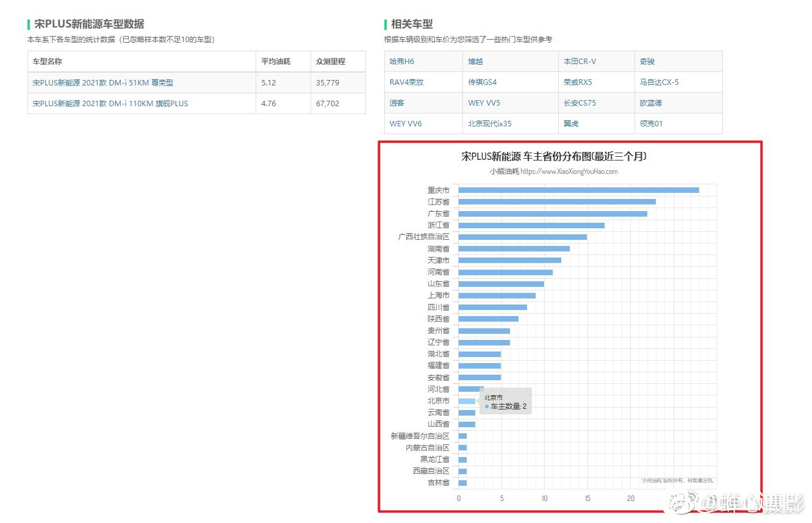Click the 河南省 bar in the chart

click(x=505, y=272)
